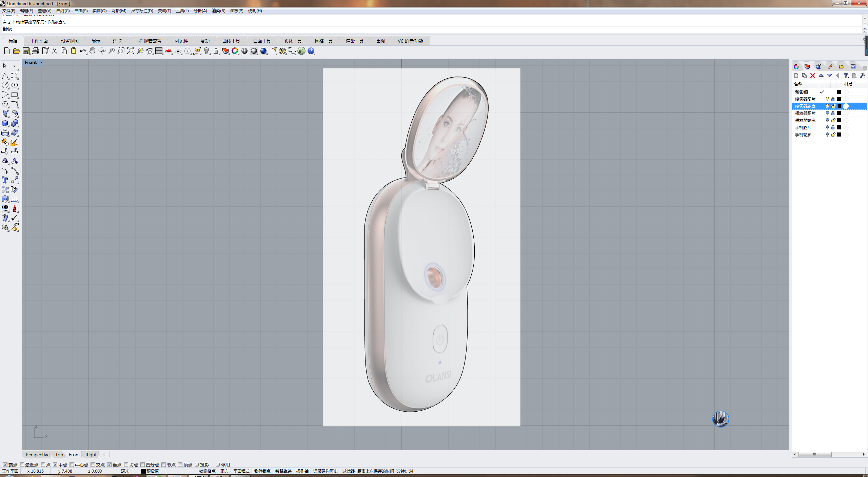Toggle the 最近点 osnap checkbox
The image size is (868, 477).
pos(22,465)
